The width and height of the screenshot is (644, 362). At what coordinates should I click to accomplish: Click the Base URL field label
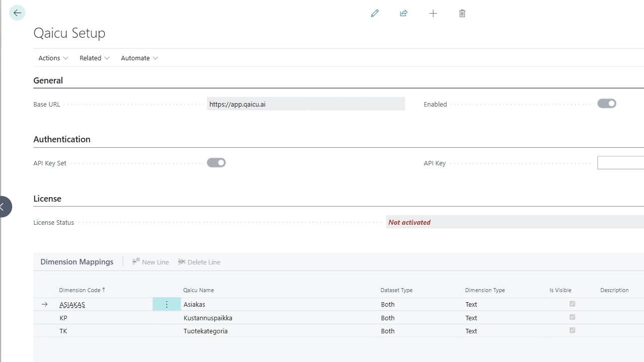[x=47, y=104]
